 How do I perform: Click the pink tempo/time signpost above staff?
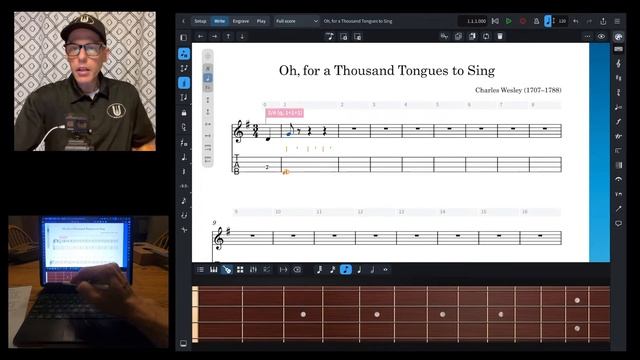[x=284, y=113]
